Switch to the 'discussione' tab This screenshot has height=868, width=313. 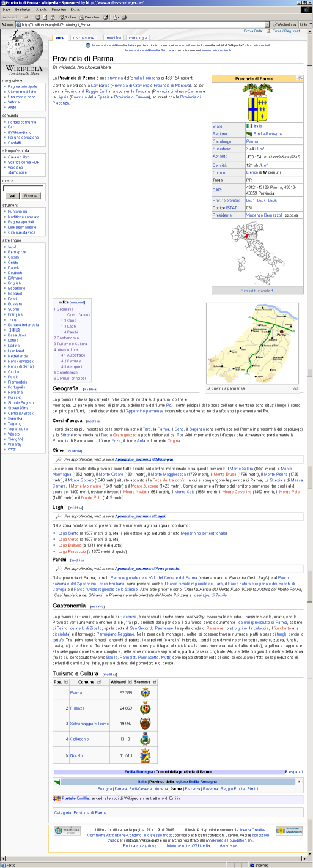84,38
